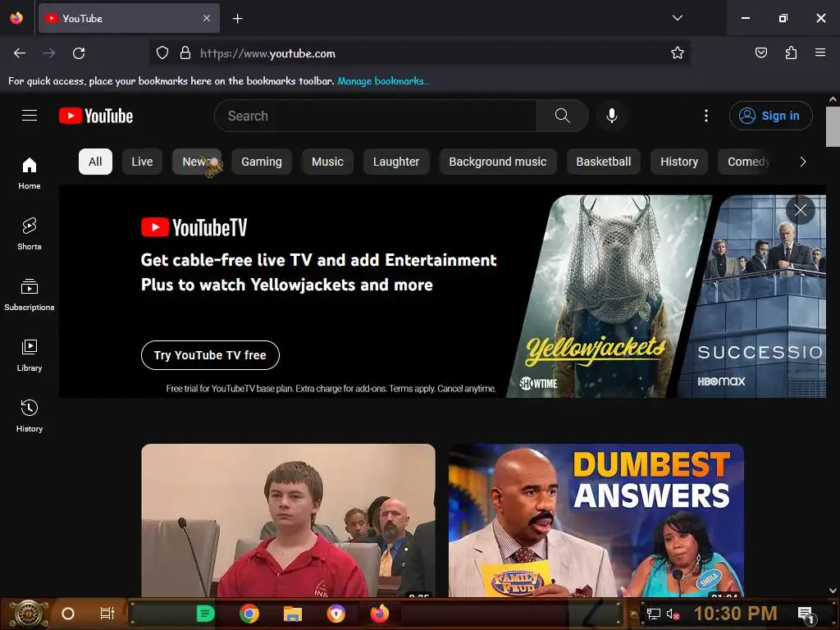Open a new browser tab
This screenshot has width=840, height=630.
237,19
